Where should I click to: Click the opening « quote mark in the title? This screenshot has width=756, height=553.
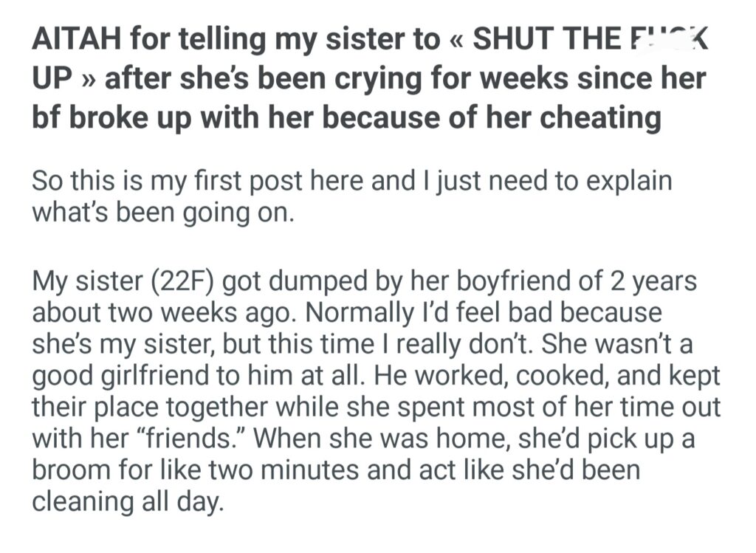(454, 39)
